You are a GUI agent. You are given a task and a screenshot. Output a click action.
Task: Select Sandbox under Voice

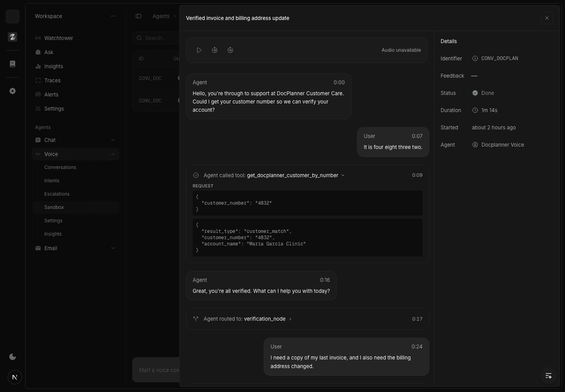(x=75, y=207)
